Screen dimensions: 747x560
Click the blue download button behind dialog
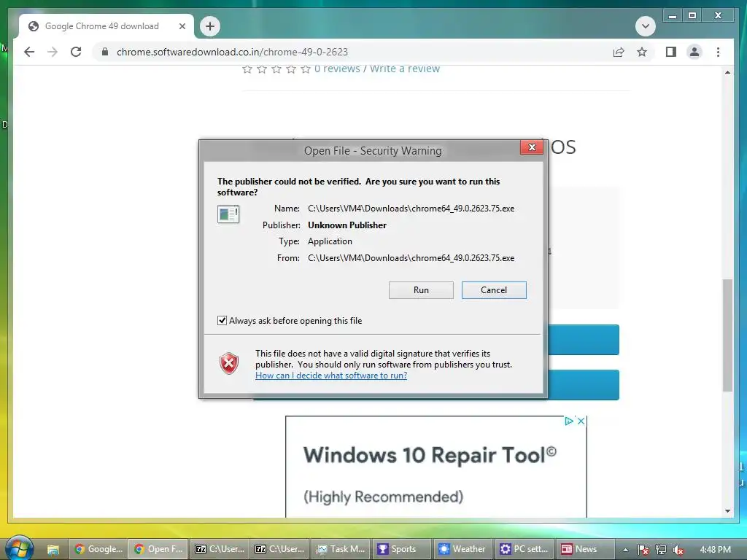point(583,340)
